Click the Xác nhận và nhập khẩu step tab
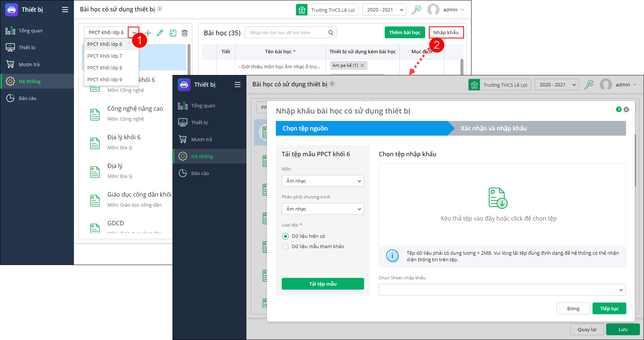Image resolution: width=644 pixels, height=340 pixels. tap(537, 128)
